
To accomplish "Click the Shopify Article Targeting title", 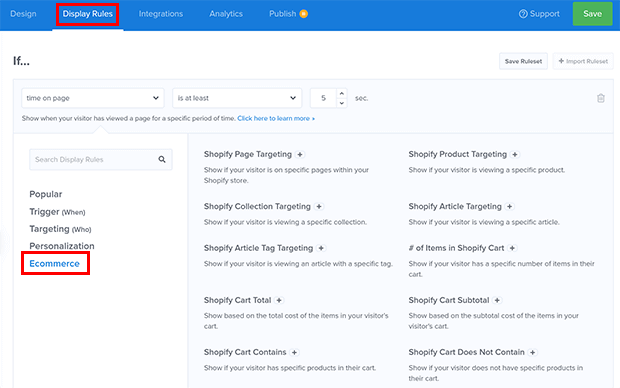I will pos(455,206).
